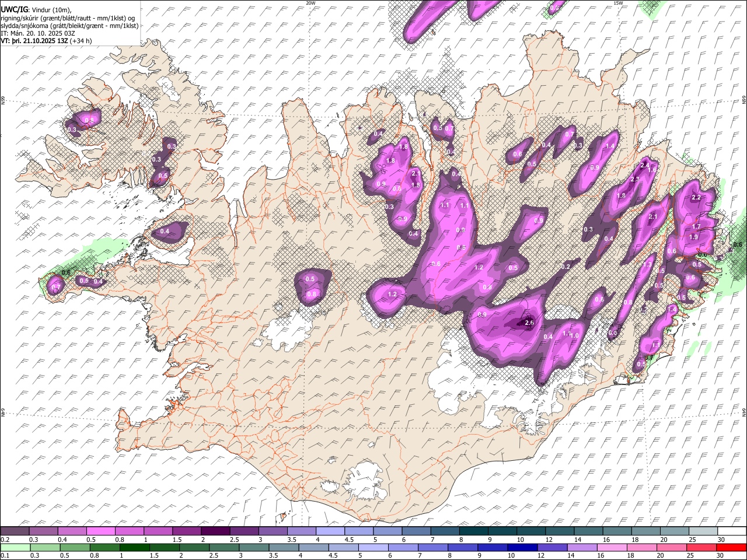
Task: Choose the upper legend swatch above label 4.5
Action: point(358,531)
